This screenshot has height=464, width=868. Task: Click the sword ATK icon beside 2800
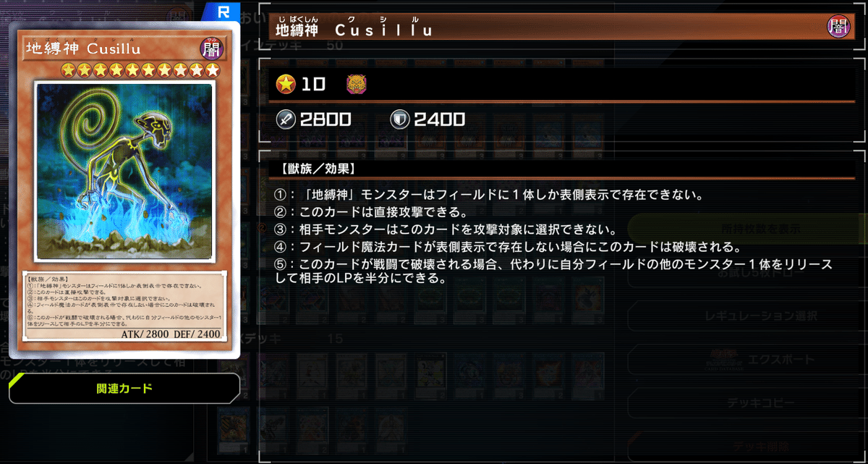[x=286, y=119]
